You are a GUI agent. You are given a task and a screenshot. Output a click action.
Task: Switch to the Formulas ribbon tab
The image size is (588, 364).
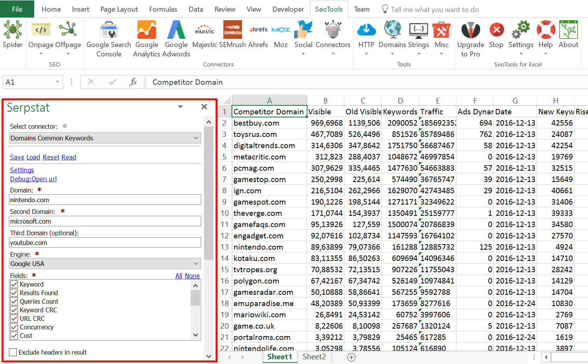163,9
